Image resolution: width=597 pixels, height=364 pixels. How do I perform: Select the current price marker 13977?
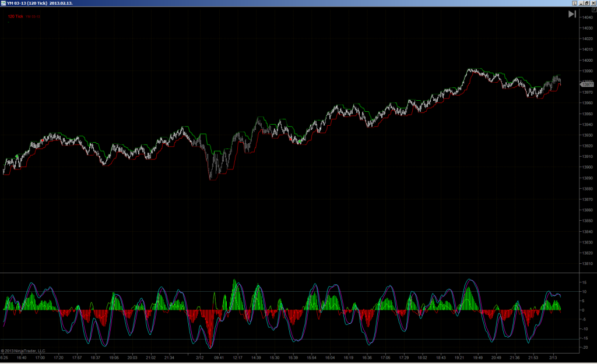click(x=587, y=84)
